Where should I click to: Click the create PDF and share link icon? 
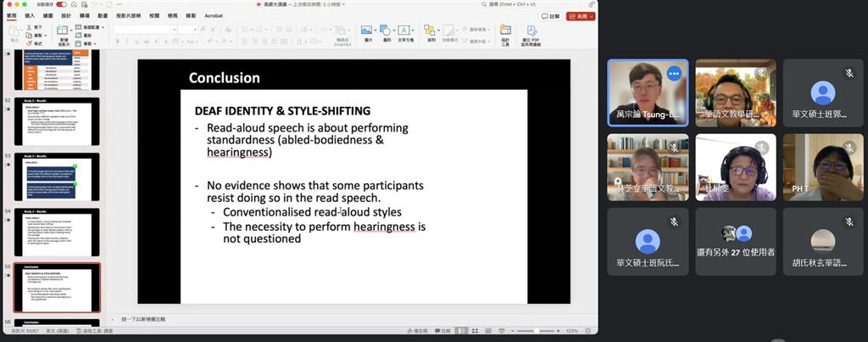pos(531,30)
